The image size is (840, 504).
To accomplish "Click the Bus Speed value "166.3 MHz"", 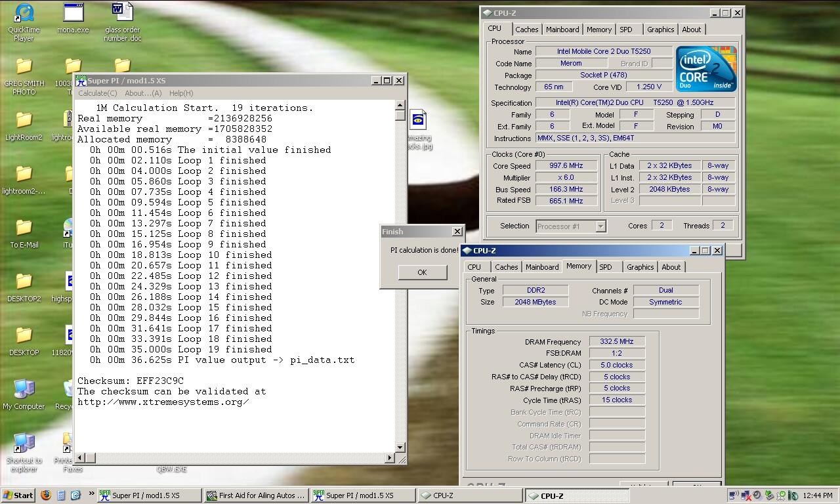I will (566, 189).
